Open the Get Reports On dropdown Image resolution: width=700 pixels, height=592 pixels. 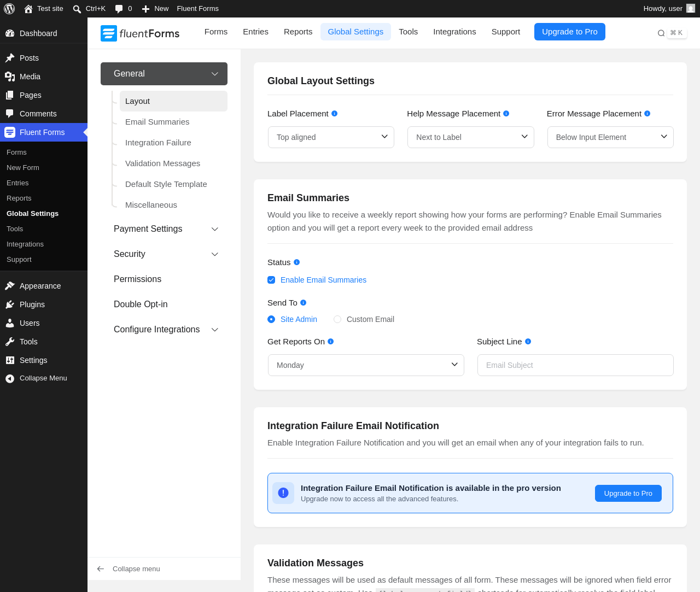click(366, 365)
